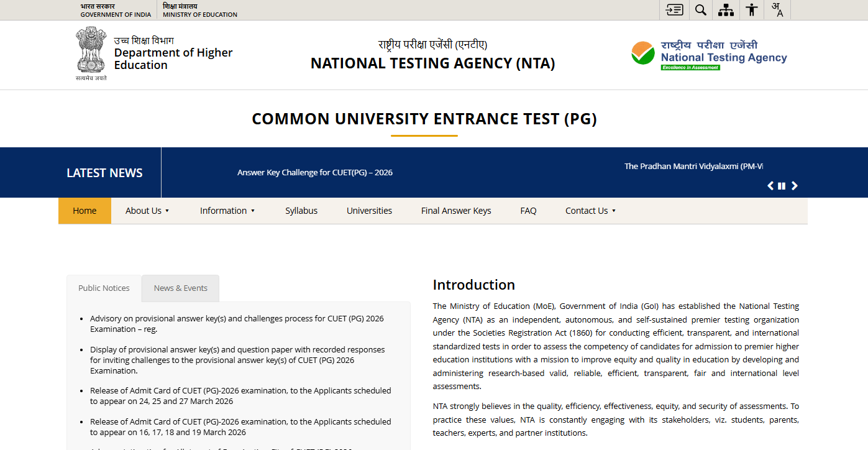868x450 pixels.
Task: Advance news ticker with right arrow
Action: tap(794, 186)
